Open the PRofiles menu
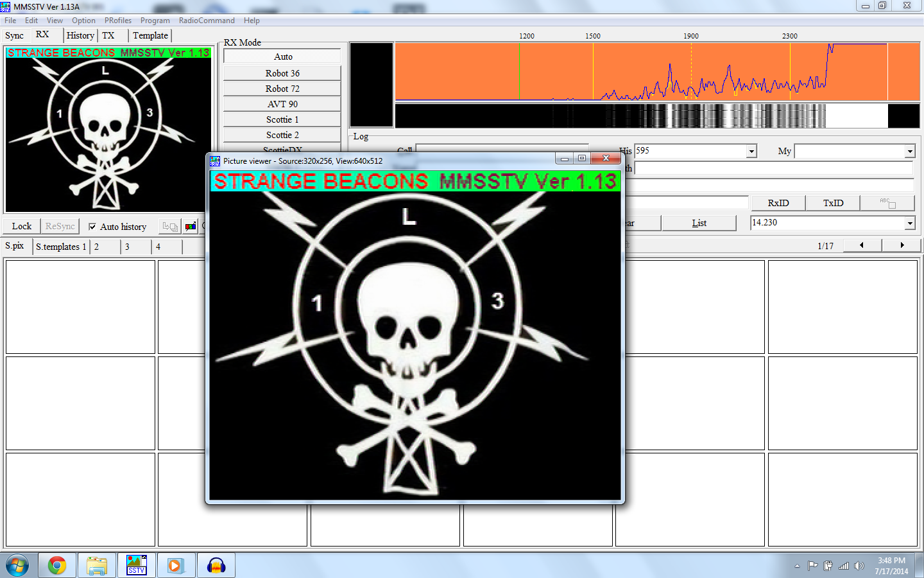The image size is (924, 578). 118,21
